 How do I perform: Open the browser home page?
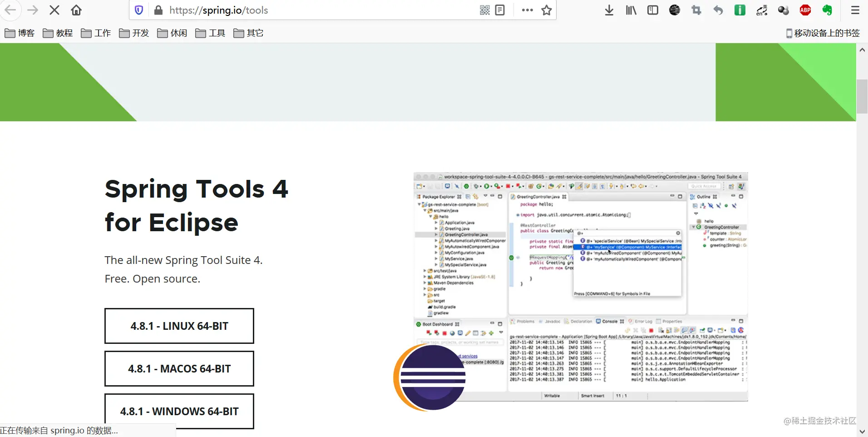[x=76, y=10]
